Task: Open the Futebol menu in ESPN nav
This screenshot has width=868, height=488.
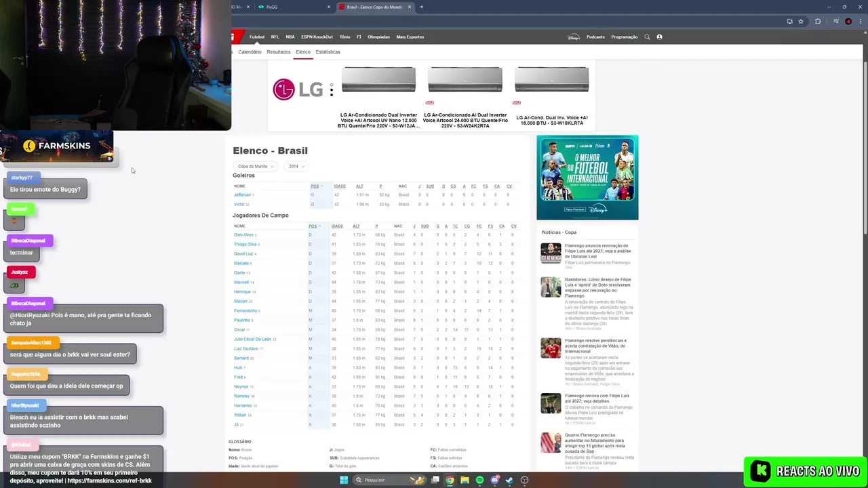Action: coord(257,37)
